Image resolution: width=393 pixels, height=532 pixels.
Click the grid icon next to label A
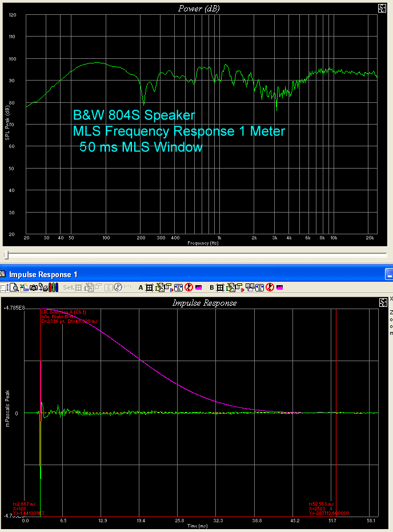click(149, 288)
